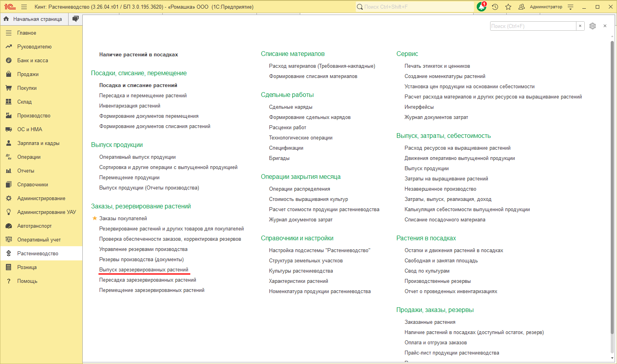Open Незавершенное производство report
617x364 pixels.
[x=440, y=189]
